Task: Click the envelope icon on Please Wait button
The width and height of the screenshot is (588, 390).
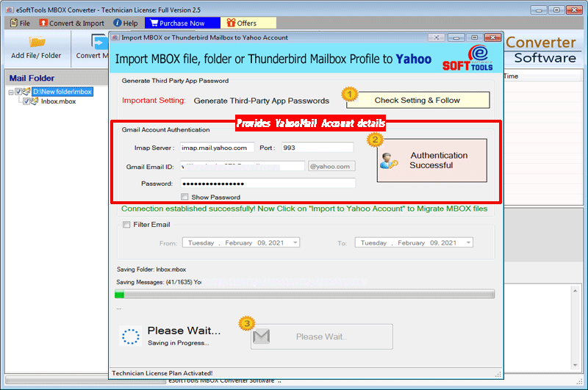Action: [x=262, y=336]
